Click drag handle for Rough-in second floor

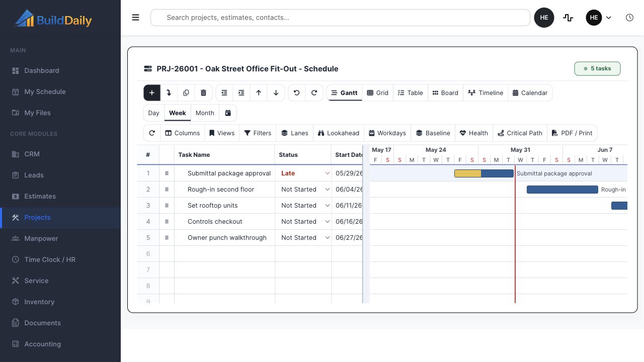coord(167,190)
